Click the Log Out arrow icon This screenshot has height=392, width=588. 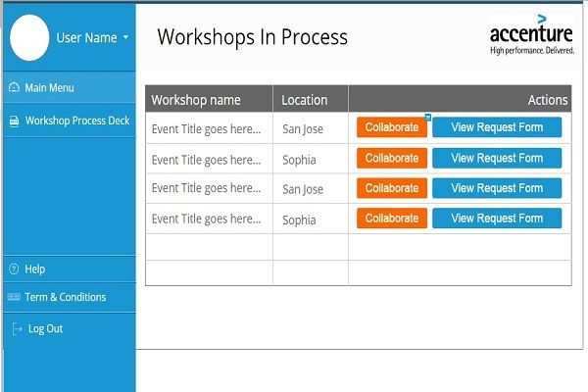(16, 328)
